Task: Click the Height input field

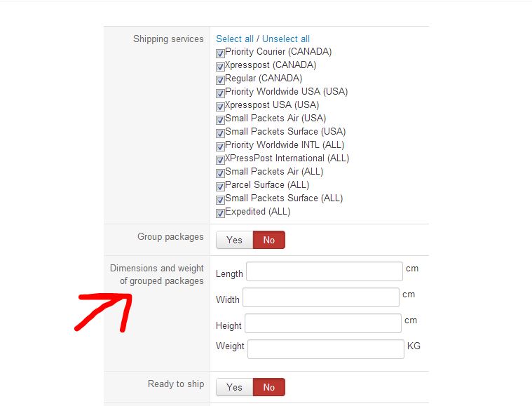Action: point(322,323)
